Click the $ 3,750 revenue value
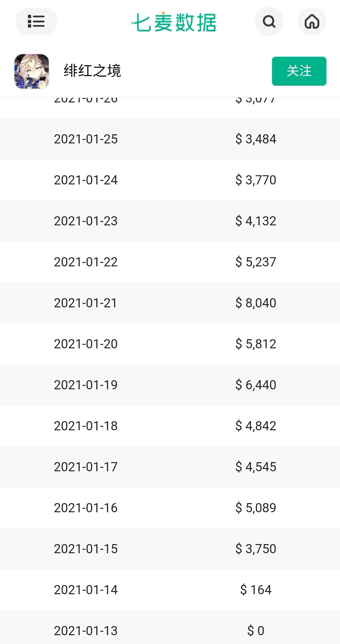The width and height of the screenshot is (340, 644). (256, 549)
